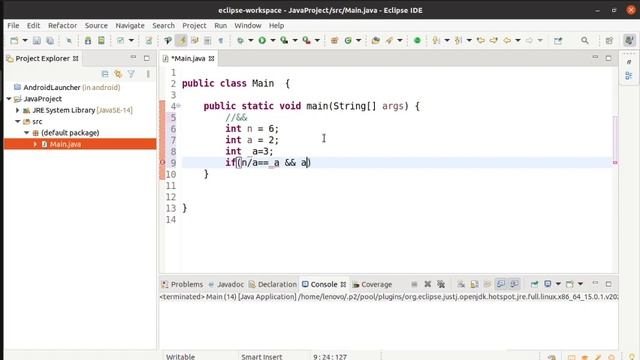The image size is (640, 360).
Task: Open the Window menu
Action: tap(248, 25)
